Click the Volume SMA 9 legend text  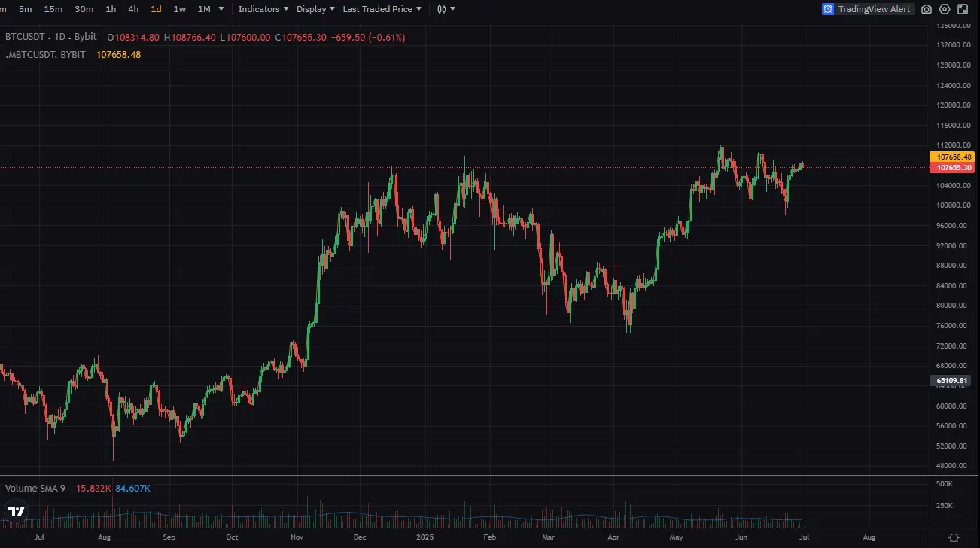click(35, 488)
